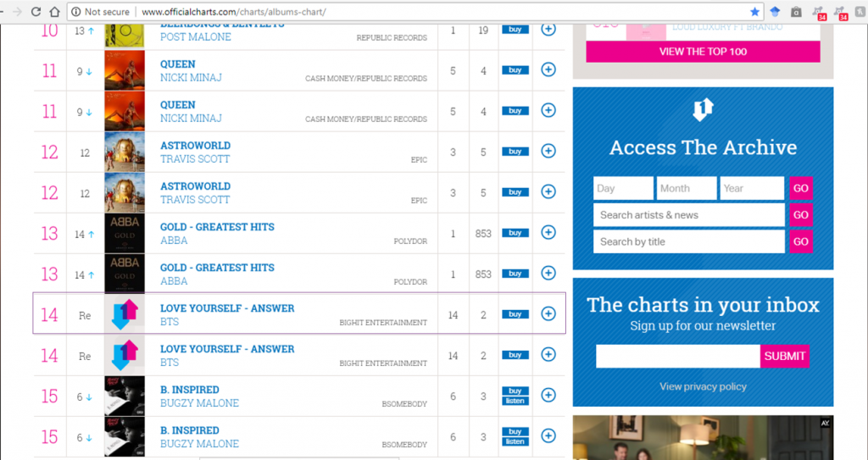The height and width of the screenshot is (460, 868).
Task: Open Post Malone's yellow album cover
Action: [125, 36]
